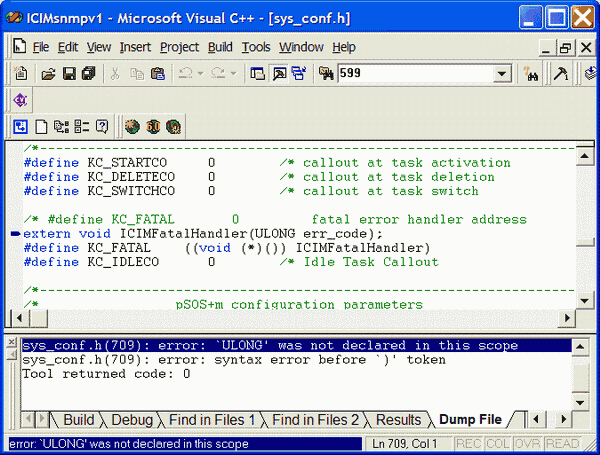The width and height of the screenshot is (600, 455).
Task: Click the Find binoculars icon beside the combo box
Action: tap(532, 73)
